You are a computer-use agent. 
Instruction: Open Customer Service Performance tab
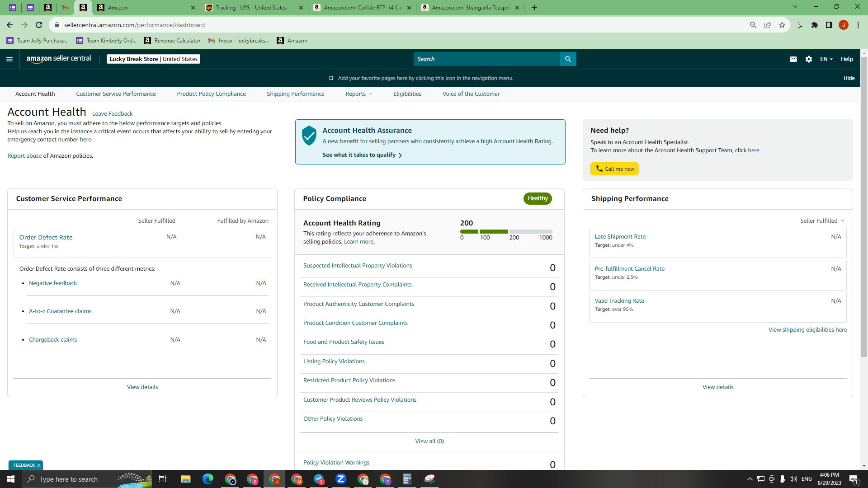click(116, 94)
